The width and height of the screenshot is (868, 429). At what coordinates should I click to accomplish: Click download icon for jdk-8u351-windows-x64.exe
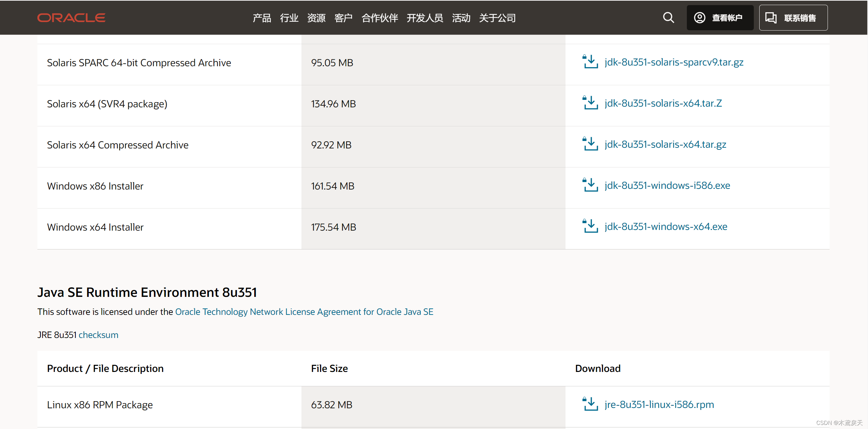point(590,226)
